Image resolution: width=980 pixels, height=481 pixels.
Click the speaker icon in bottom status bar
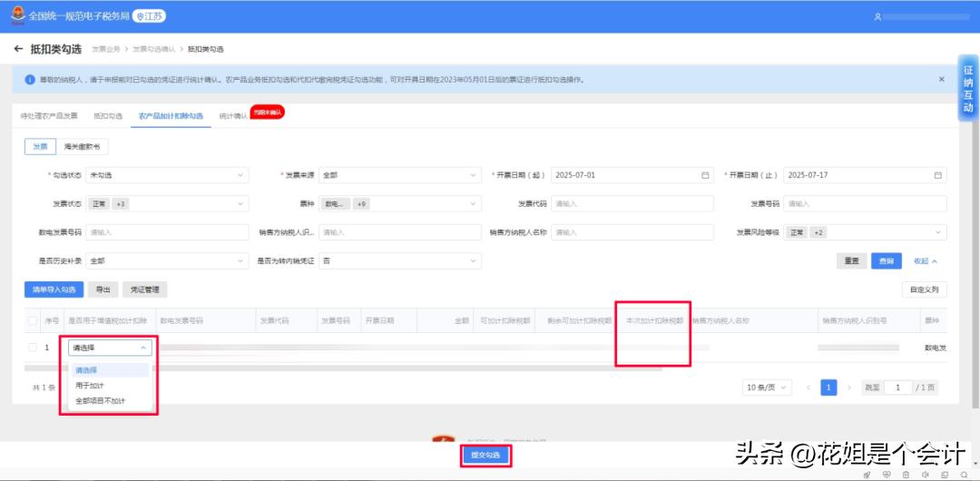pyautogui.click(x=925, y=475)
